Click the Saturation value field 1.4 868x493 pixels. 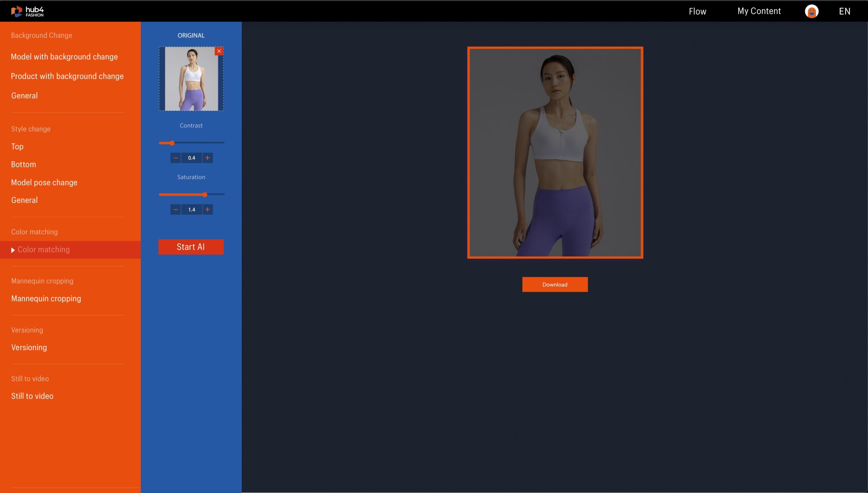[x=192, y=209]
